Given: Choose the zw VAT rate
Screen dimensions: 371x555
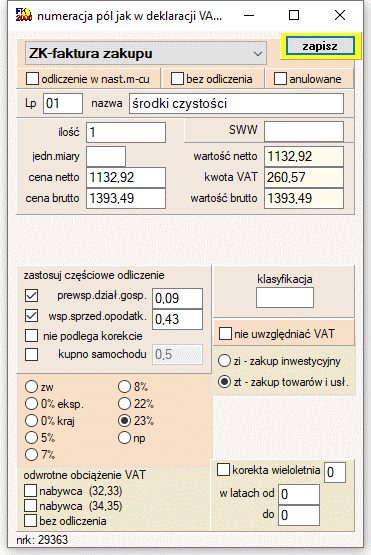Looking at the screenshot, I should (31, 387).
